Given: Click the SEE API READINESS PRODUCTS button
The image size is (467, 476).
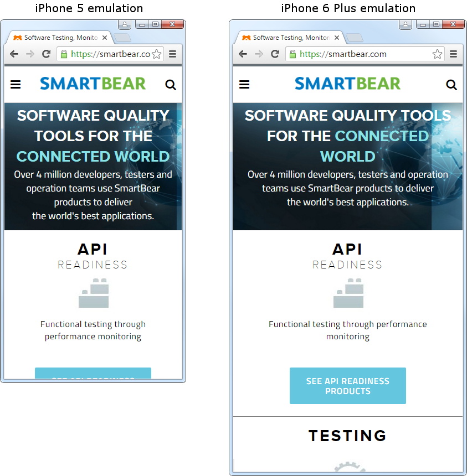Looking at the screenshot, I should point(347,386).
